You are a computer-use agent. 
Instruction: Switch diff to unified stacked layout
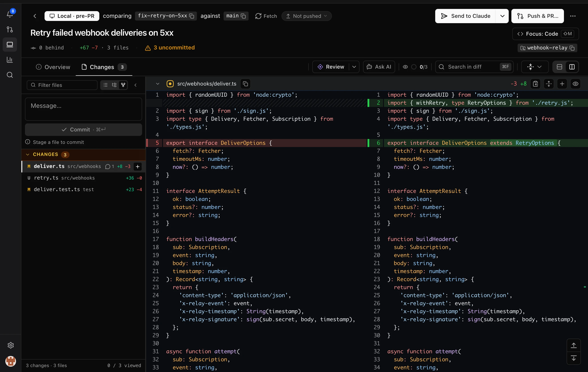click(559, 67)
